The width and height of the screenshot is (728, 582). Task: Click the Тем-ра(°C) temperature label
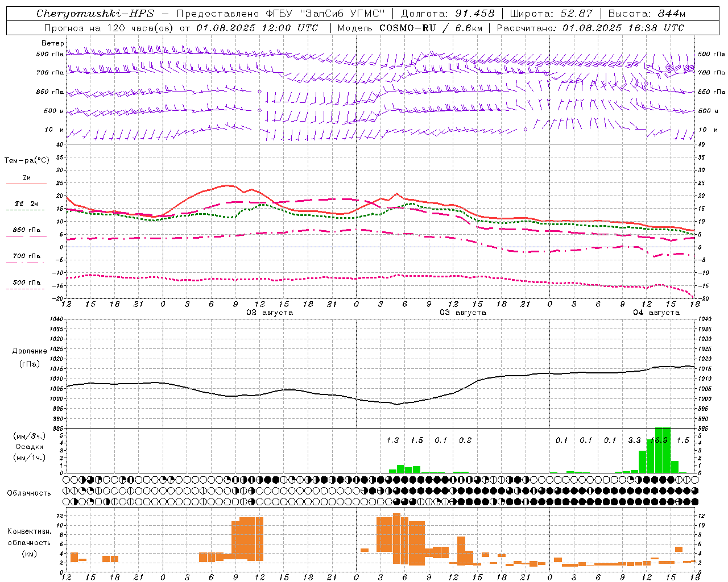(x=27, y=161)
